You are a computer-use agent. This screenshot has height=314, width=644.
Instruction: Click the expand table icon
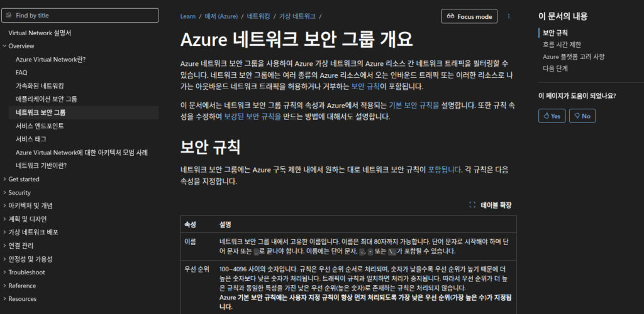pos(472,205)
